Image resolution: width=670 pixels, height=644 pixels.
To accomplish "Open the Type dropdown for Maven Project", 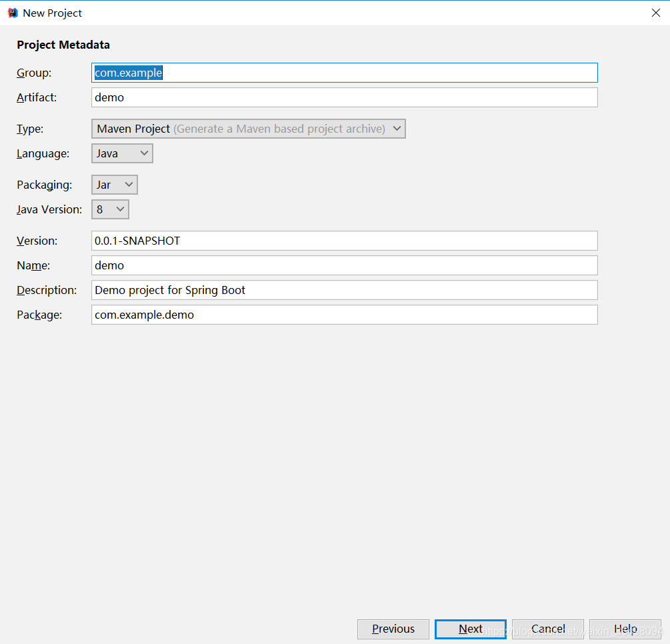I will coord(248,129).
